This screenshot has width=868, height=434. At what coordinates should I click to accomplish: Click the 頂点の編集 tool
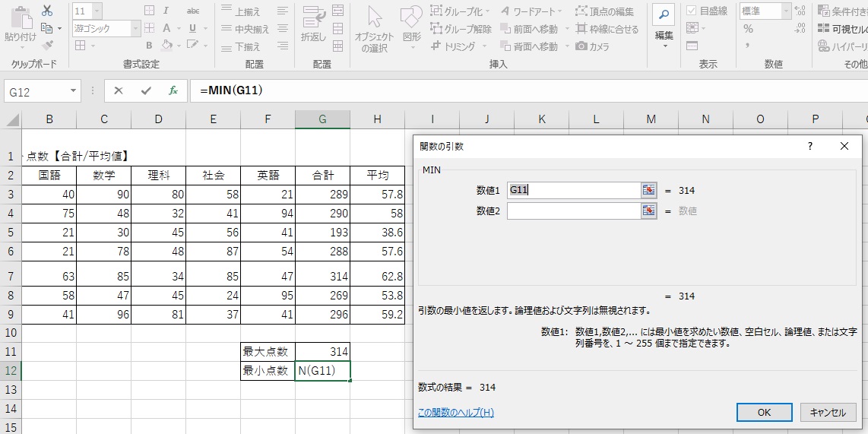604,11
